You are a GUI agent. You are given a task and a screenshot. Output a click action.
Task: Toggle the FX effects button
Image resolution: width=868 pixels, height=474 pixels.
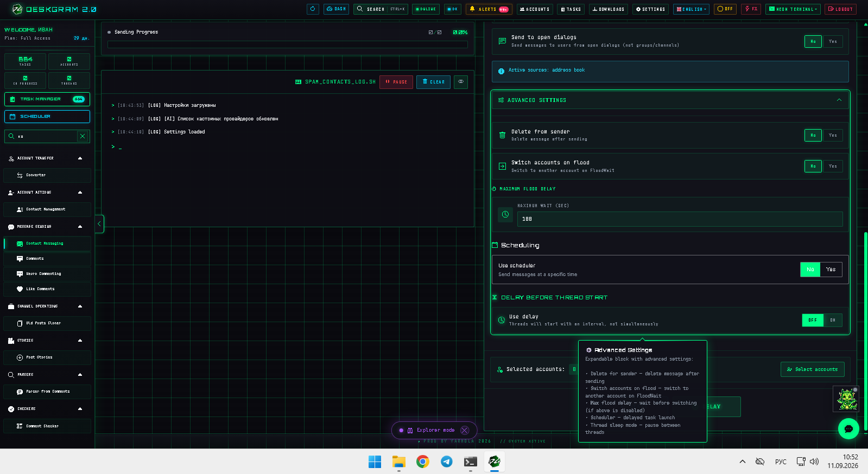[751, 9]
